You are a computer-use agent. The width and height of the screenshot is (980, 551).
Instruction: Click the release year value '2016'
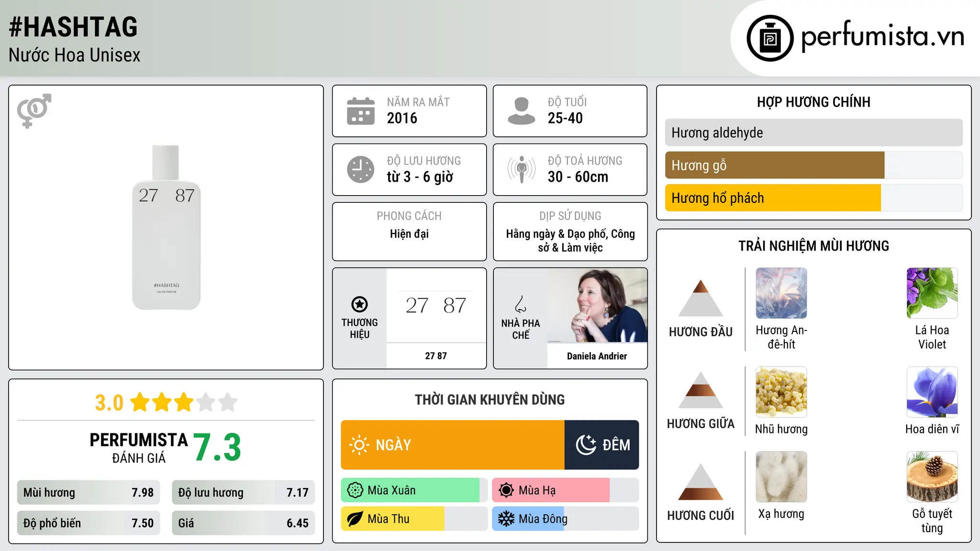(402, 118)
